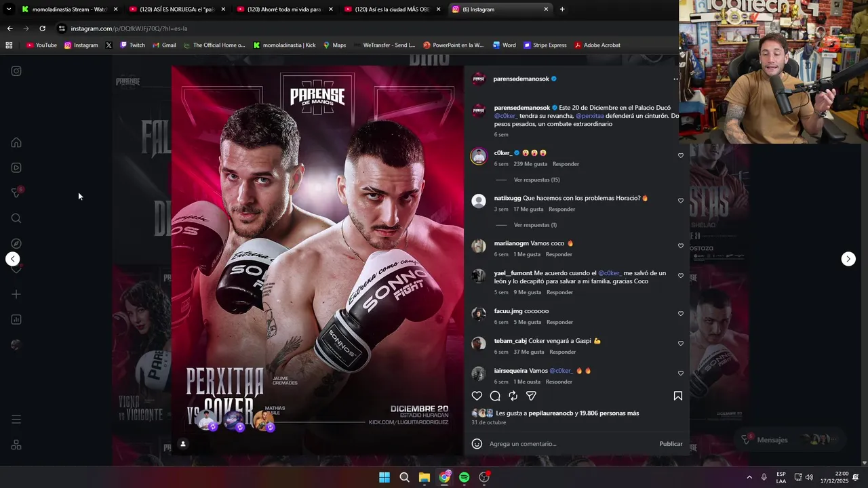Open the Chrome tab search dropdown
The height and width of the screenshot is (488, 868).
tap(9, 9)
